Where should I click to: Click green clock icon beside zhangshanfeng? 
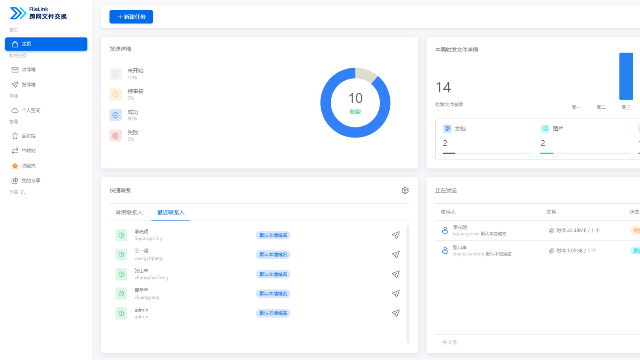(x=121, y=274)
